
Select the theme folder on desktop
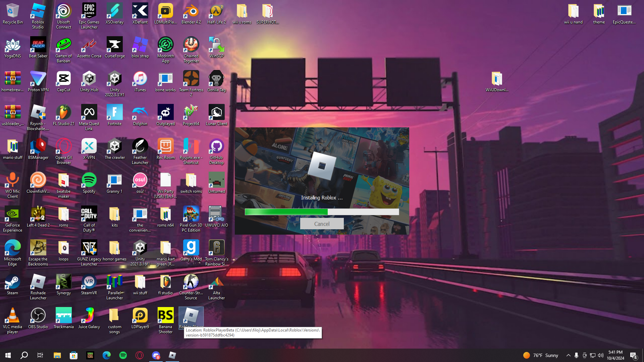[599, 14]
